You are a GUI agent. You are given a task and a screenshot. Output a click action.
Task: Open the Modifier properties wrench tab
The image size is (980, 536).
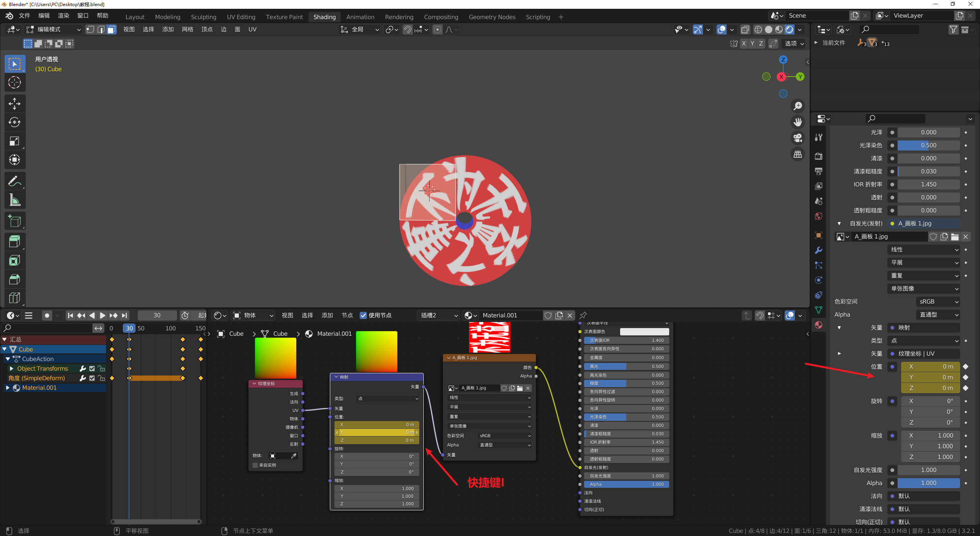818,250
